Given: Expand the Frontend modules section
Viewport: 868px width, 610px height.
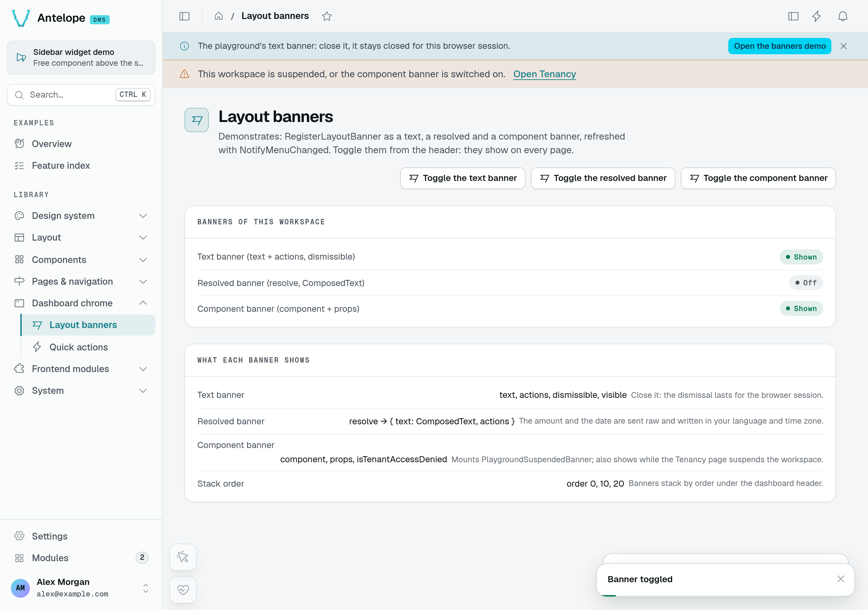Looking at the screenshot, I should 81,369.
